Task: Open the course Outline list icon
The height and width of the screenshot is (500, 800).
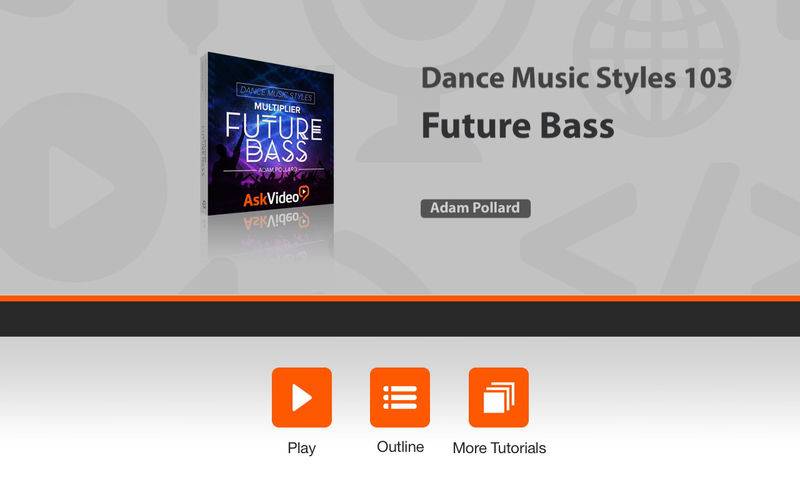Action: tap(400, 397)
